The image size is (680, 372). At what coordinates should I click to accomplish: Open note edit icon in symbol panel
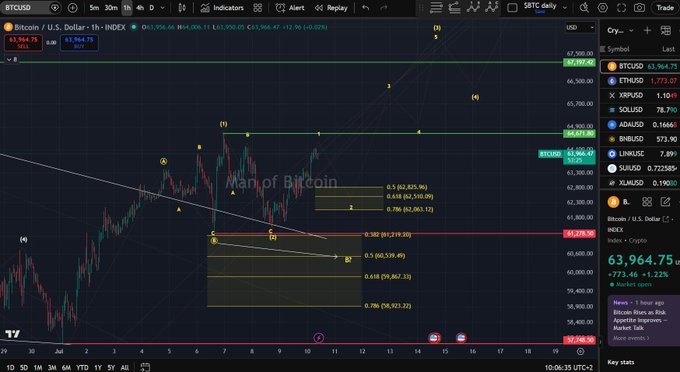(665, 202)
